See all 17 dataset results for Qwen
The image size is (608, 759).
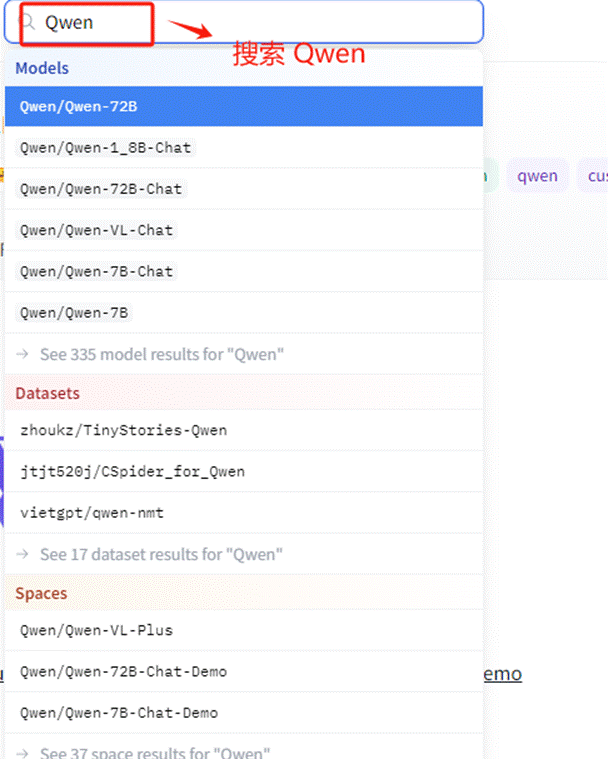click(160, 554)
